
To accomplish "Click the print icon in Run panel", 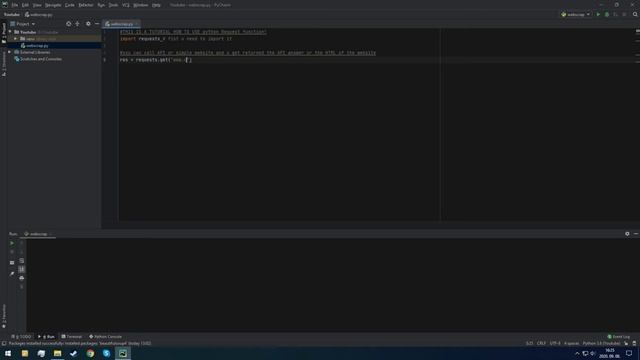I will click(x=22, y=278).
